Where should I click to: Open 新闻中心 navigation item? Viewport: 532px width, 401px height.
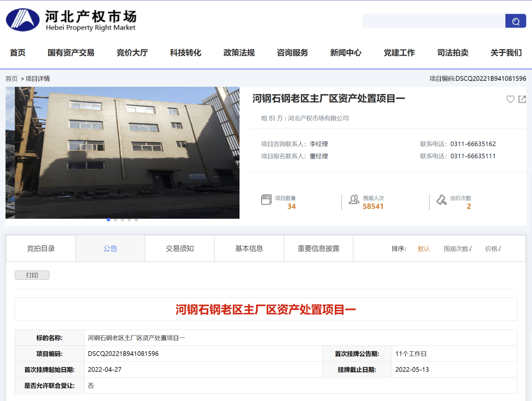tap(346, 53)
